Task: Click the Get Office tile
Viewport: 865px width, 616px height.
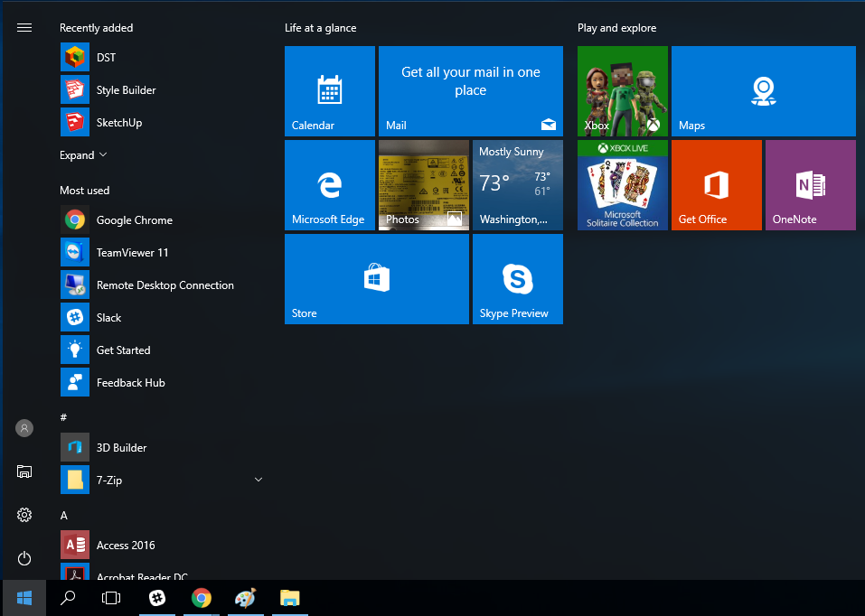Action: pos(717,185)
